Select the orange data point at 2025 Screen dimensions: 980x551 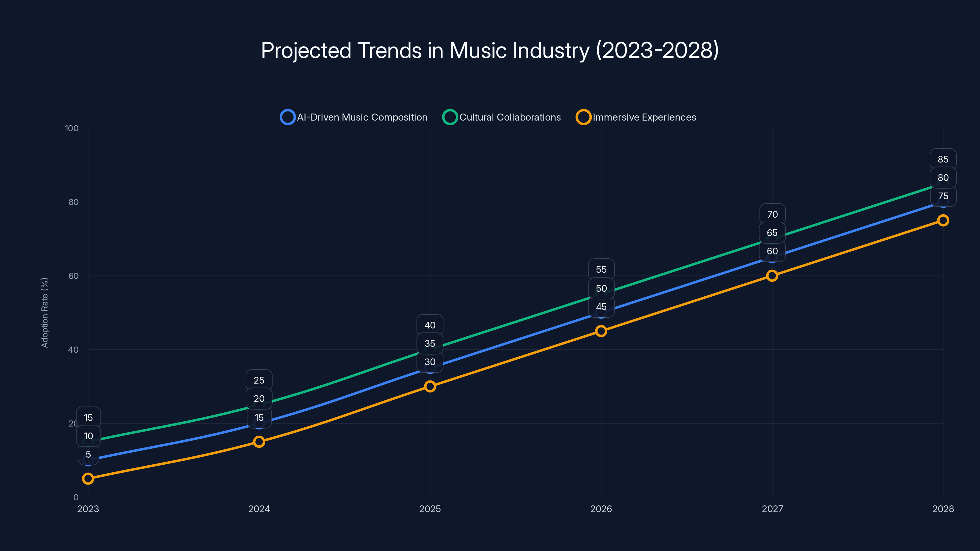[x=430, y=386]
